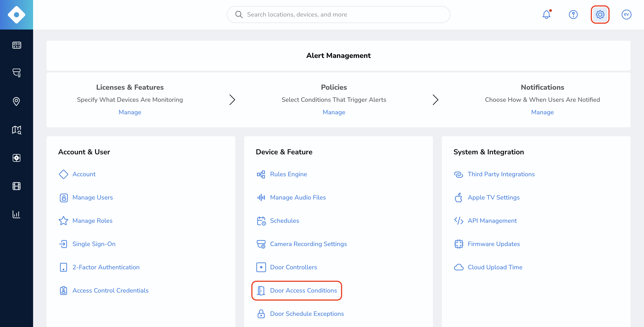Click the Cloud Upload Time cloud icon

(458, 267)
